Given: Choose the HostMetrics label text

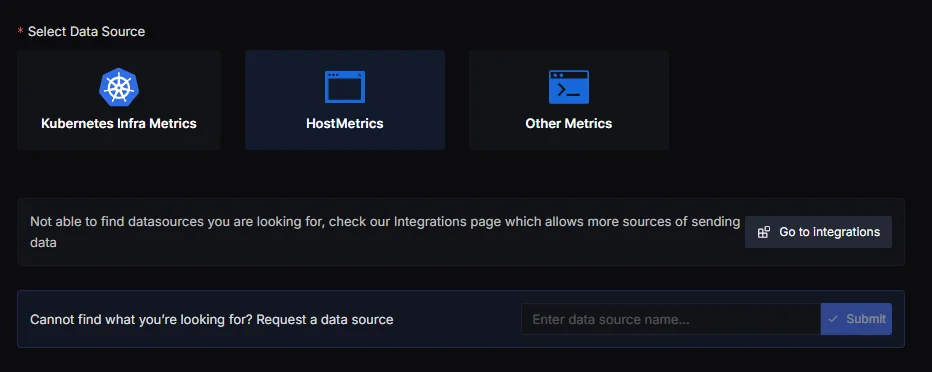Looking at the screenshot, I should click(345, 124).
